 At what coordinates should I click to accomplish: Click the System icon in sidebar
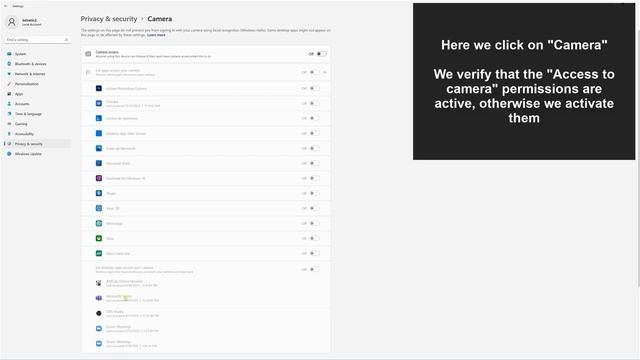click(9, 54)
